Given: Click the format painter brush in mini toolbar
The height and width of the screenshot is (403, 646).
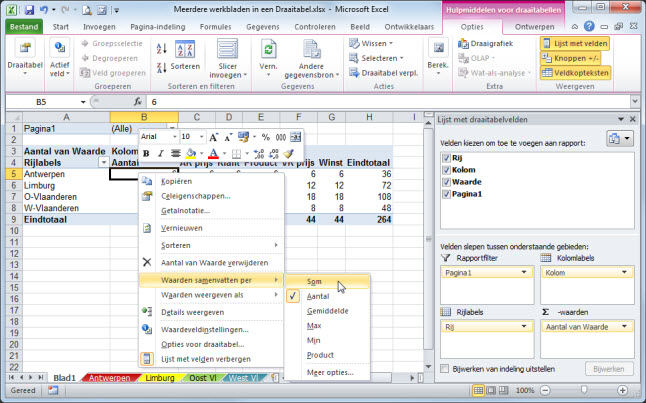Looking at the screenshot, I should 288,154.
